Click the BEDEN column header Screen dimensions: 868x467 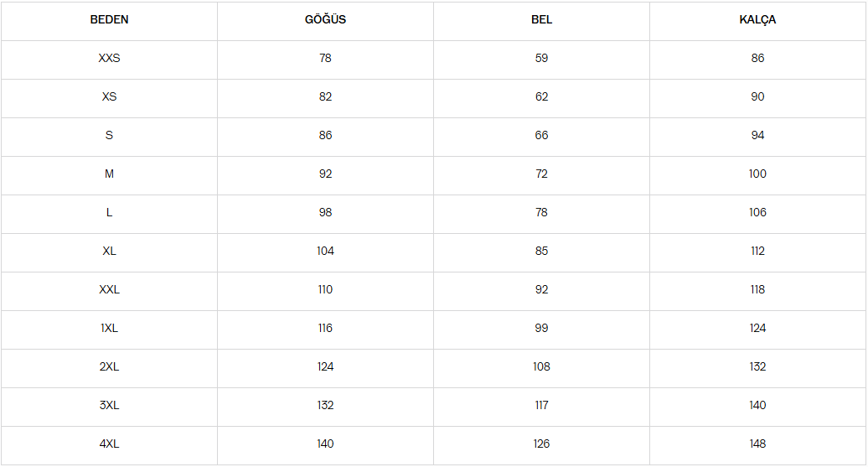tap(109, 20)
